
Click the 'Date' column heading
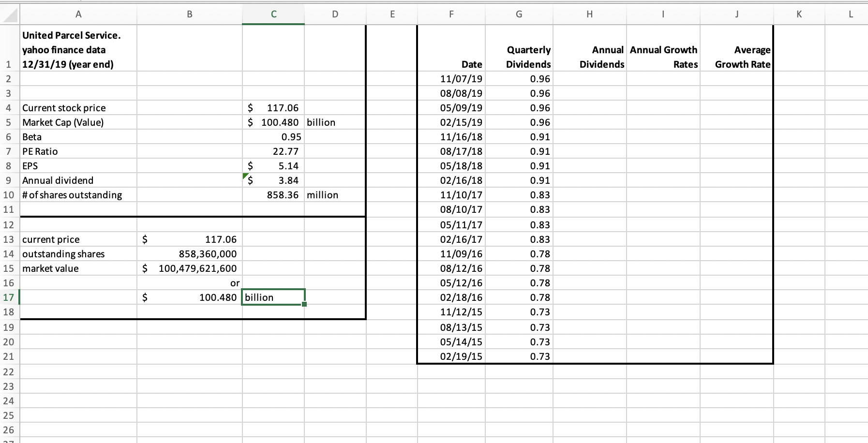[472, 64]
